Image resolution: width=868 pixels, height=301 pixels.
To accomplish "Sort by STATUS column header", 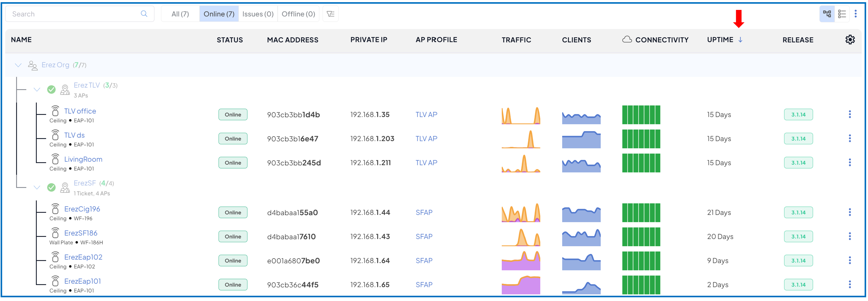I will point(230,40).
